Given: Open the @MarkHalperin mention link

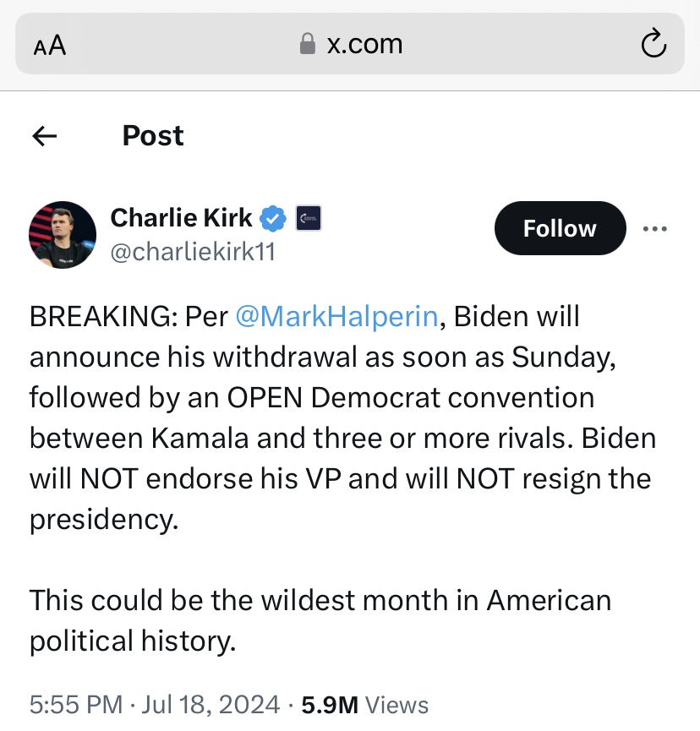Looking at the screenshot, I should click(x=336, y=317).
